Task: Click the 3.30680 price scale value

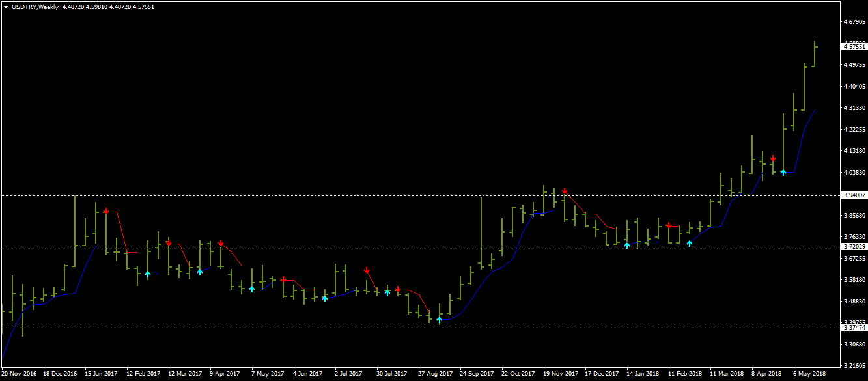Action: [x=854, y=345]
